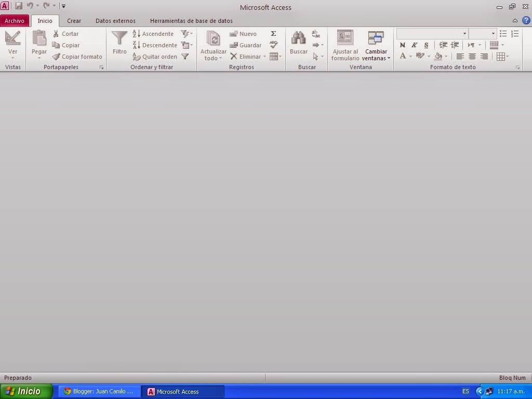Image resolution: width=532 pixels, height=399 pixels.
Task: Minimize the ribbon with the caret icon
Action: (515, 21)
